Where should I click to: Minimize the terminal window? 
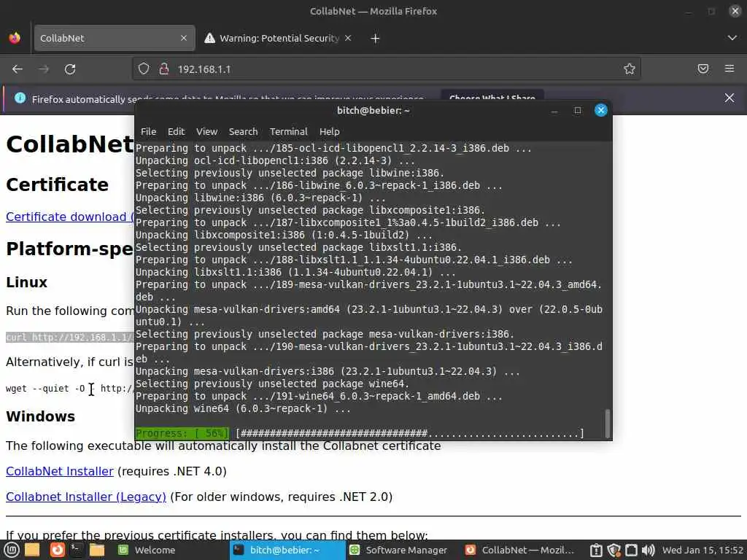point(554,111)
